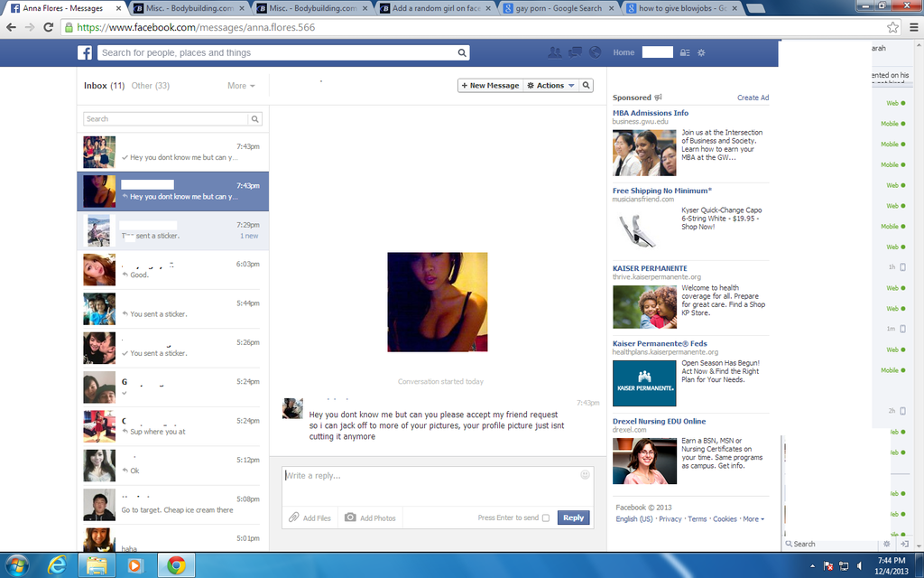Viewport: 924px width, 578px height.
Task: Open the 5:12pm Ok conversation
Action: click(x=172, y=465)
